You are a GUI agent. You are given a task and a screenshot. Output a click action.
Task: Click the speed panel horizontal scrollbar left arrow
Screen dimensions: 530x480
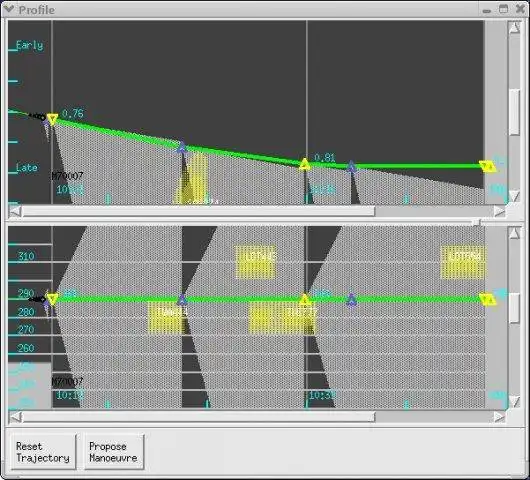pyautogui.click(x=15, y=212)
